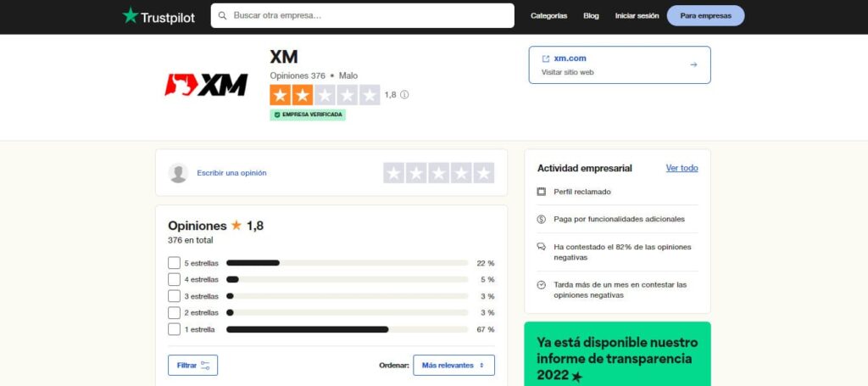868x386 pixels.
Task: Rate with the first empty star
Action: (x=393, y=173)
